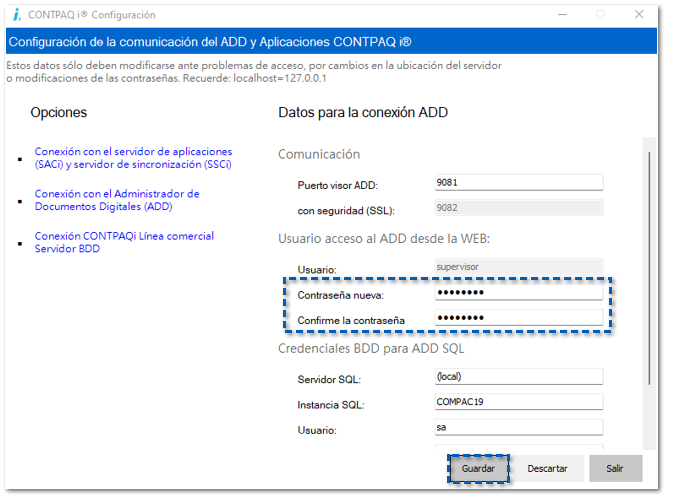Click the con seguridad (SSL) label

point(346,211)
